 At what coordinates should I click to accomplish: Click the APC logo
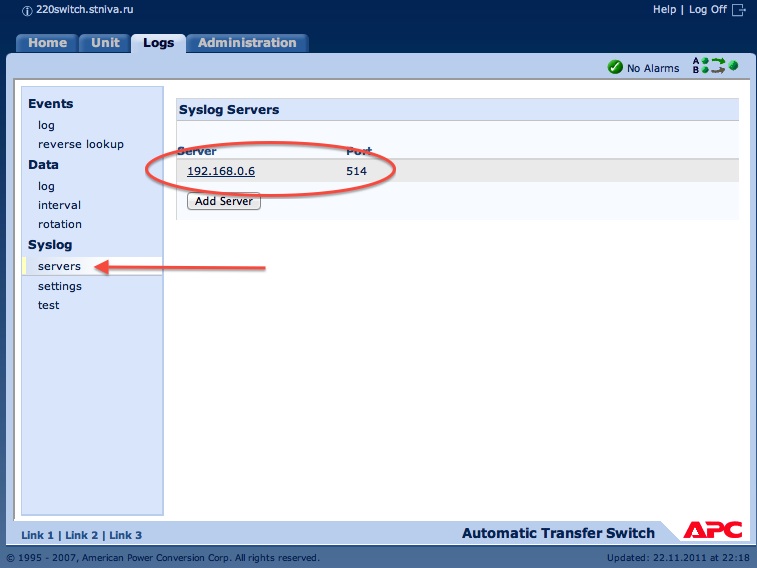coord(712,531)
